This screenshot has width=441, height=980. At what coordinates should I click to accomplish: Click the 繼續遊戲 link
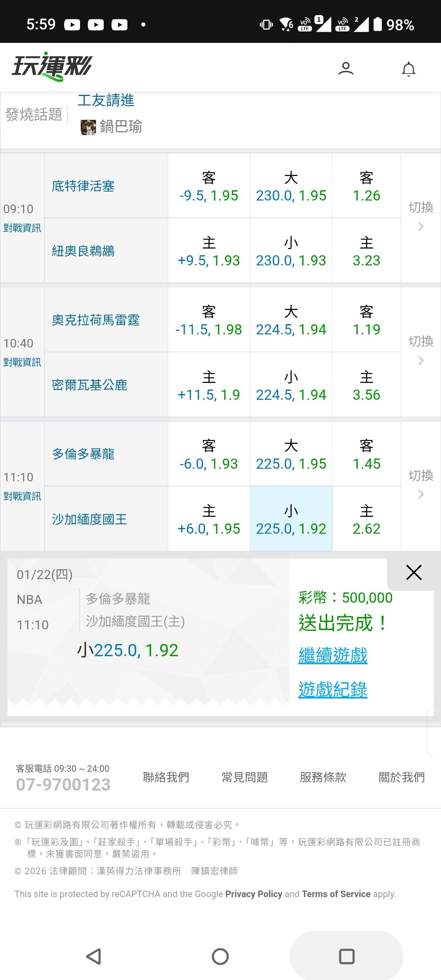tap(333, 656)
